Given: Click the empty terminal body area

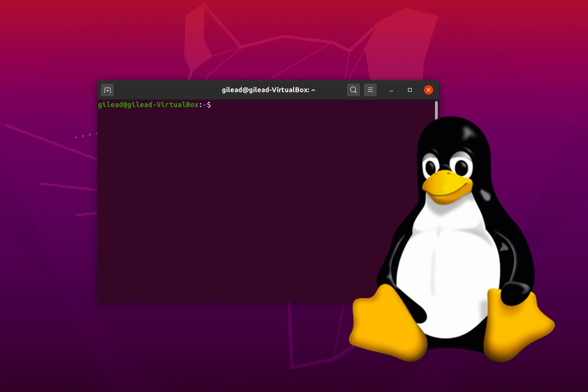Looking at the screenshot, I should pos(235,204).
